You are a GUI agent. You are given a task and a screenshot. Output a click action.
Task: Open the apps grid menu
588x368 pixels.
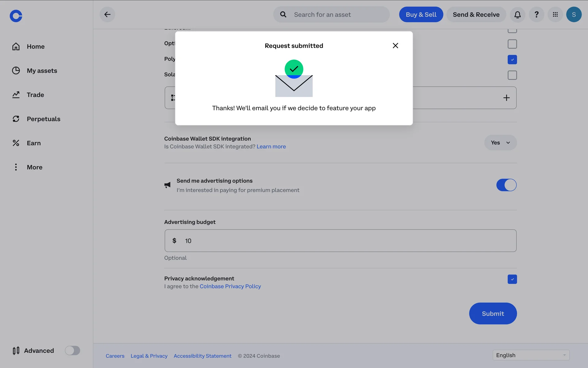555,14
